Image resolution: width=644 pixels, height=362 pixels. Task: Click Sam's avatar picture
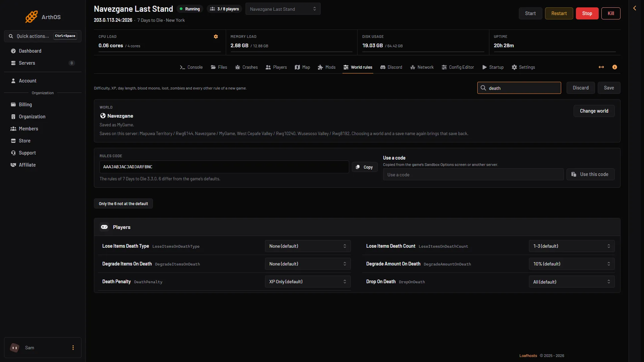click(15, 348)
